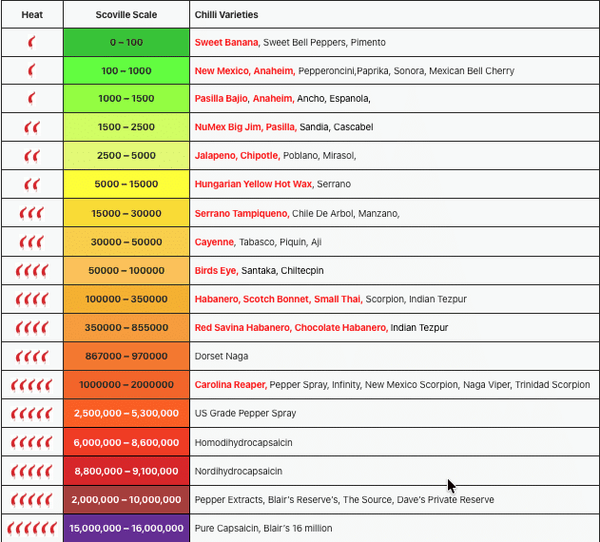Click the 50000 – 100000 scale cell
Image resolution: width=600 pixels, height=542 pixels.
click(126, 271)
